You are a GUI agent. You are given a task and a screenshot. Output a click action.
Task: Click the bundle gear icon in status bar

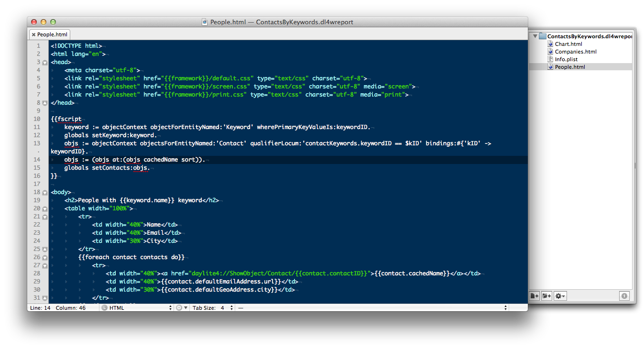click(181, 308)
